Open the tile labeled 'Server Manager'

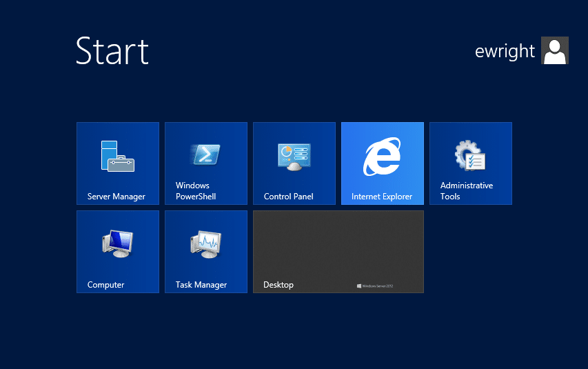[116, 197]
